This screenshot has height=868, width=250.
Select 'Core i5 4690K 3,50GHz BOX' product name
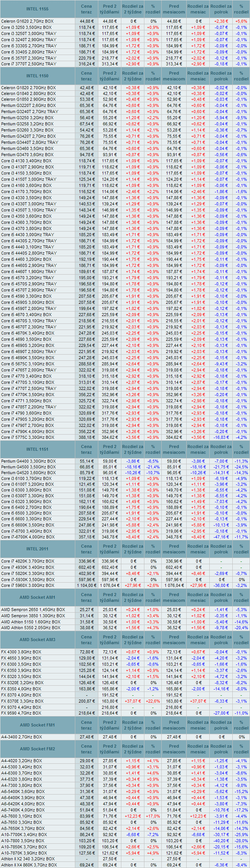click(x=28, y=358)
